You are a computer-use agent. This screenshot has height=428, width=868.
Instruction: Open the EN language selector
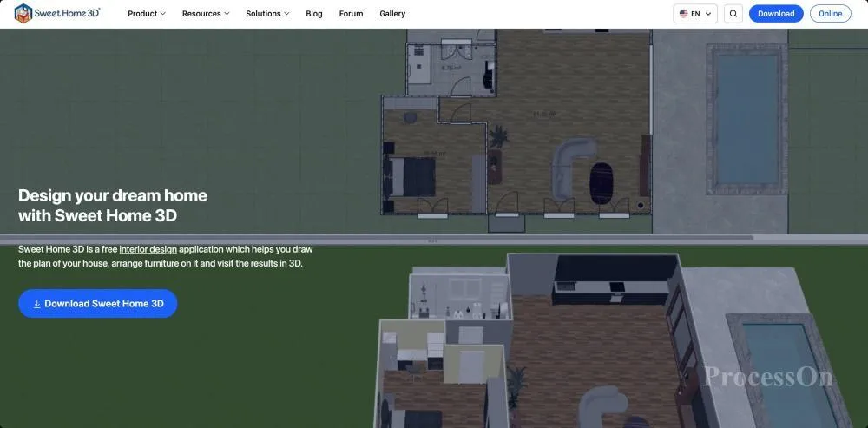(695, 14)
